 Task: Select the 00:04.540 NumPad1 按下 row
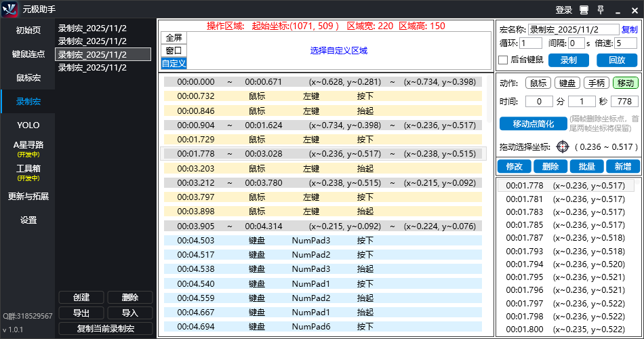323,283
